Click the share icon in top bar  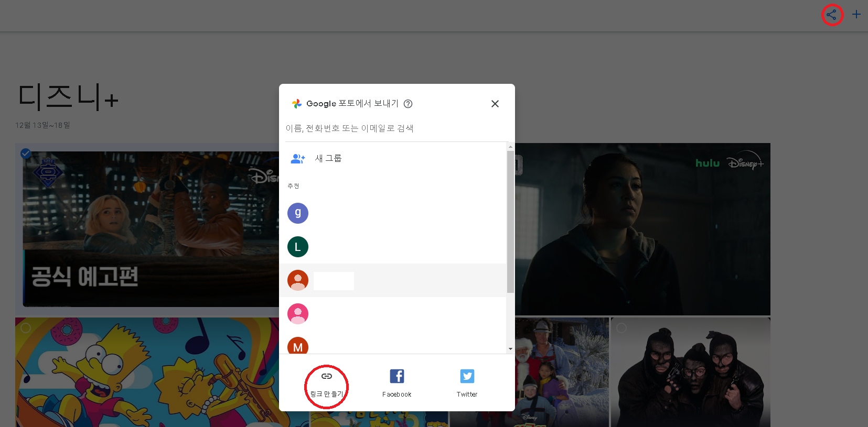pyautogui.click(x=832, y=15)
